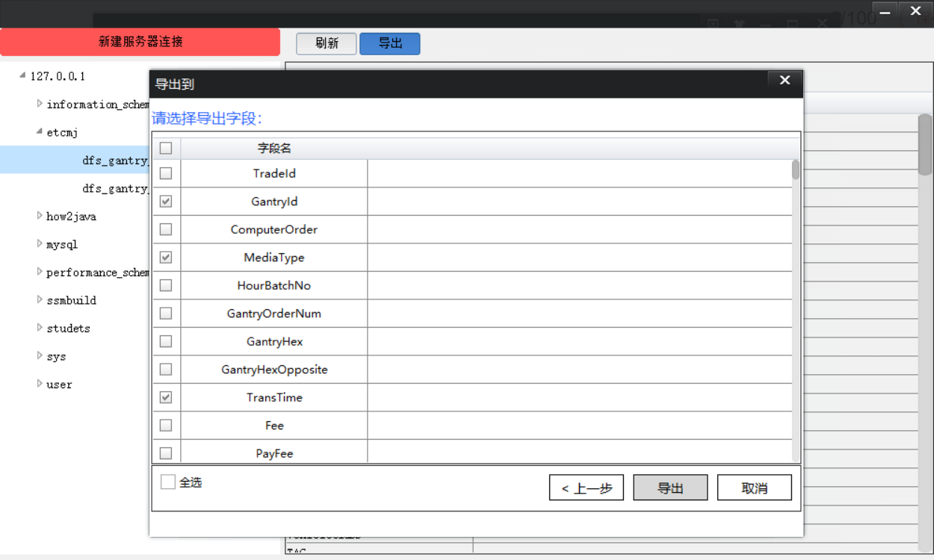Select the ssmbuild tree item
Image resolution: width=934 pixels, height=560 pixels.
click(71, 301)
